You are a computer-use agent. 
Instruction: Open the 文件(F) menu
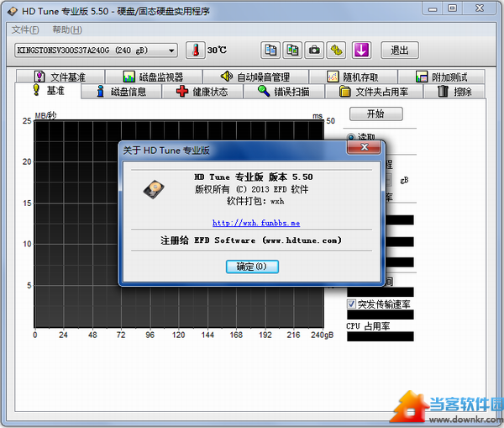click(x=25, y=30)
